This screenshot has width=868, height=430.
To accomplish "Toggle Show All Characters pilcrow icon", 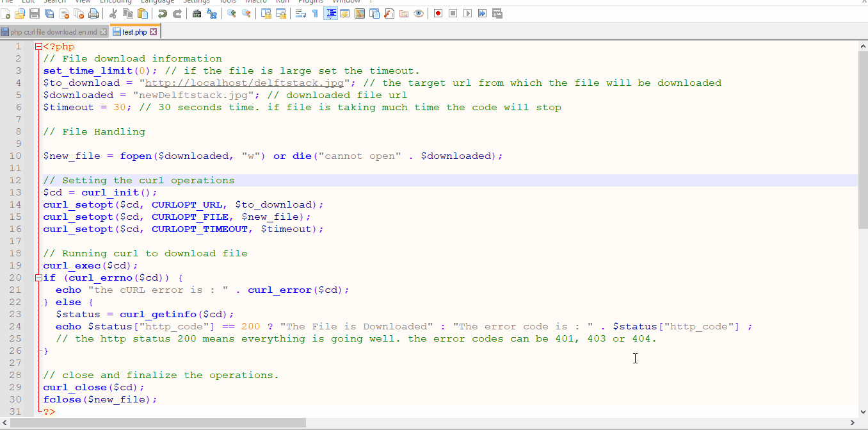I will coord(315,13).
